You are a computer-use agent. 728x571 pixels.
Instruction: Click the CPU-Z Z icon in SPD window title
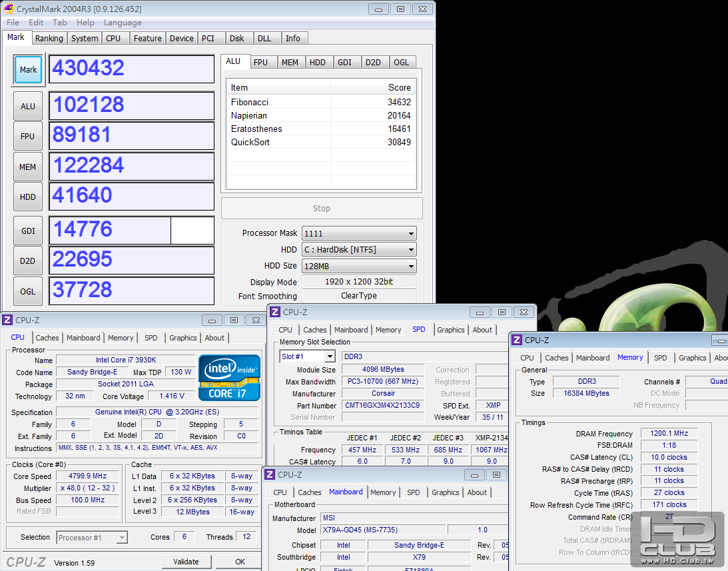[275, 312]
